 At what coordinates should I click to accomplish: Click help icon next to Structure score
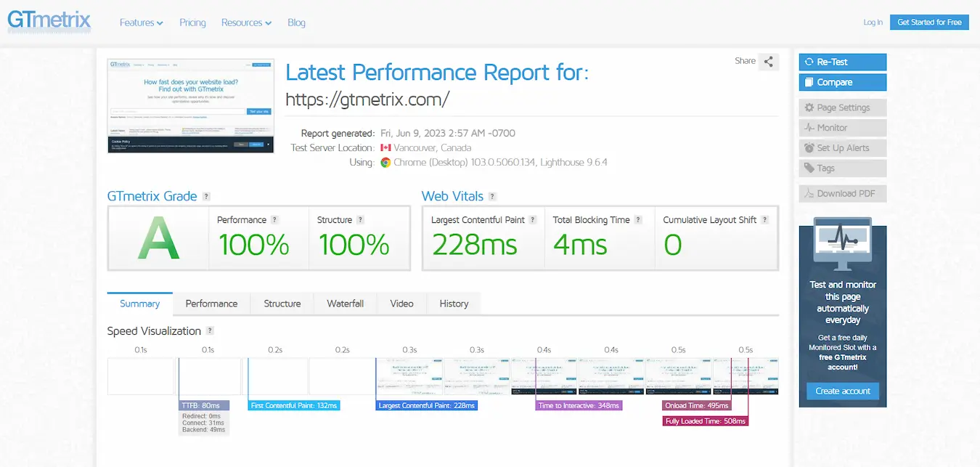pyautogui.click(x=360, y=220)
